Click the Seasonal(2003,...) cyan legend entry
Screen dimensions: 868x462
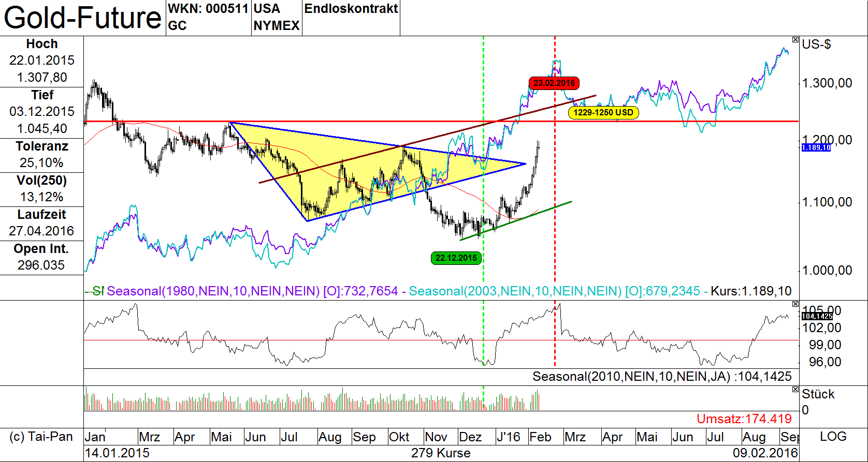pyautogui.click(x=554, y=291)
